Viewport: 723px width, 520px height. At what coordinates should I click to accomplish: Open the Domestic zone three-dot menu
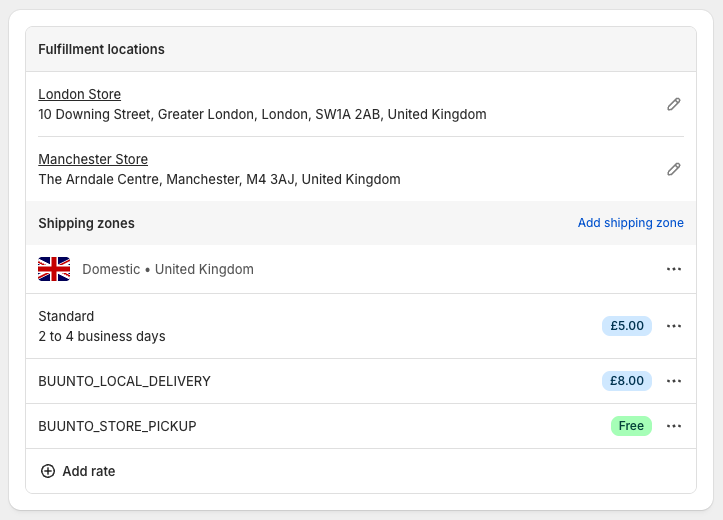[x=674, y=269]
